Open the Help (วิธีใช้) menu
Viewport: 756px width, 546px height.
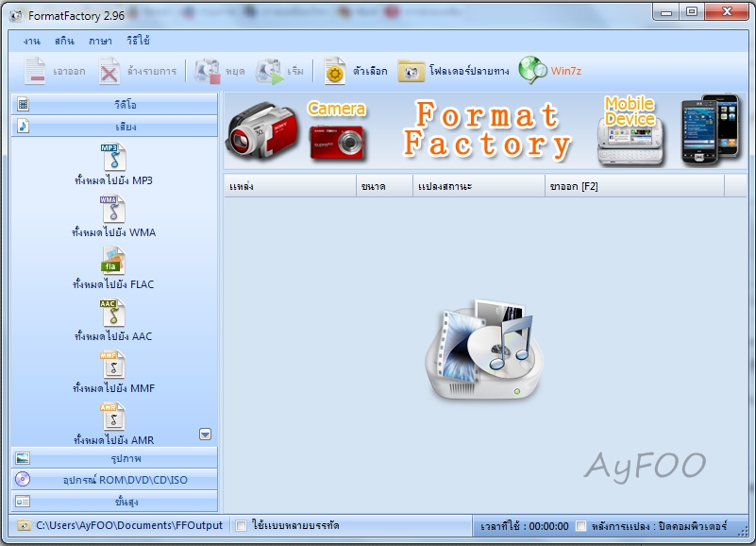tap(139, 41)
